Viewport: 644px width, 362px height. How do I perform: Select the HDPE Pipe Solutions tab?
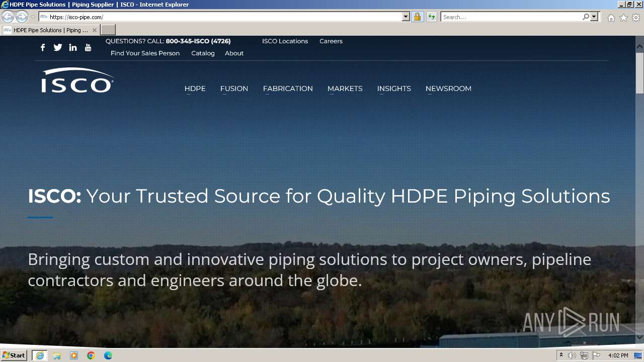[50, 30]
